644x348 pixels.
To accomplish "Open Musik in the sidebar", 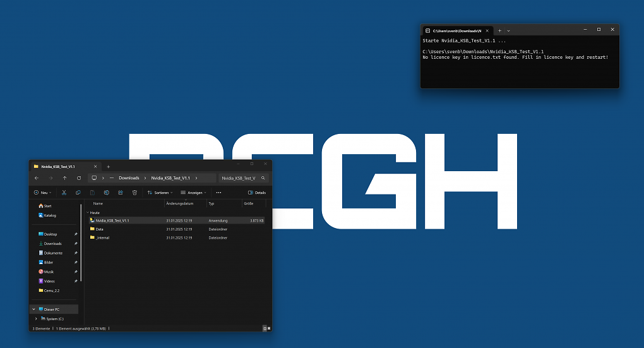I will 46,272.
